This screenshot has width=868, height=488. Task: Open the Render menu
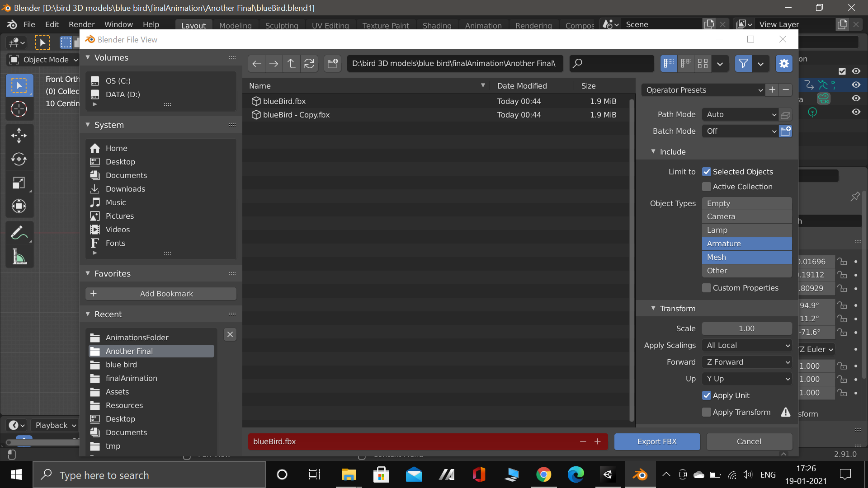(x=81, y=24)
